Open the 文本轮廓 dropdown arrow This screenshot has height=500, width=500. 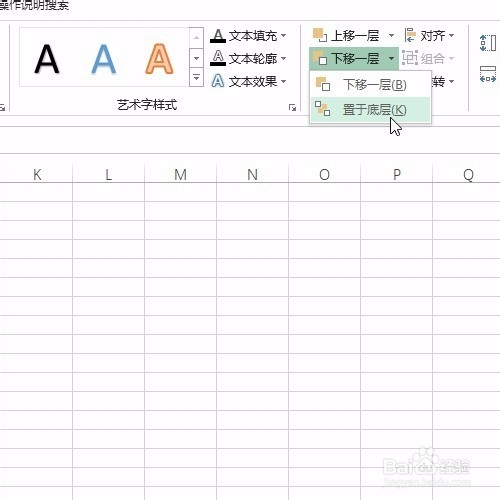coord(283,58)
